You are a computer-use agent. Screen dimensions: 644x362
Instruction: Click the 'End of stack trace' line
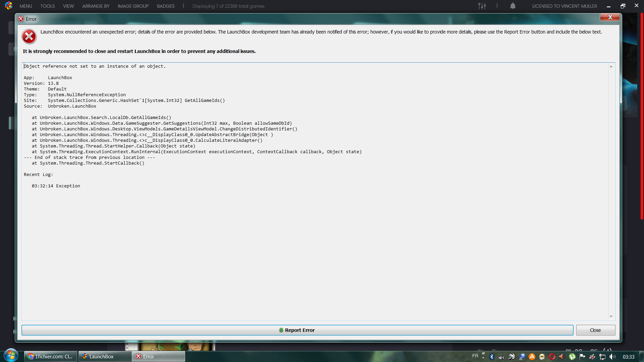tap(90, 158)
